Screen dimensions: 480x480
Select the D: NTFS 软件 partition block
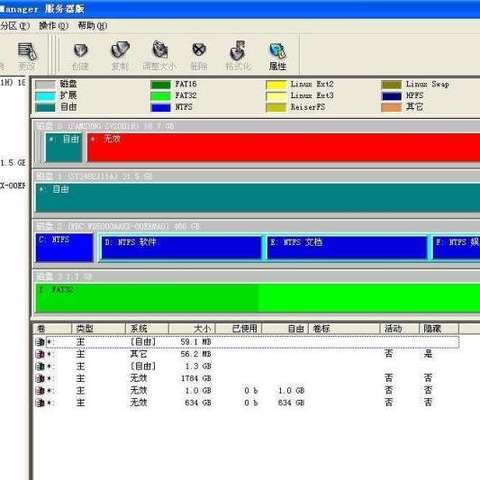[x=181, y=247]
